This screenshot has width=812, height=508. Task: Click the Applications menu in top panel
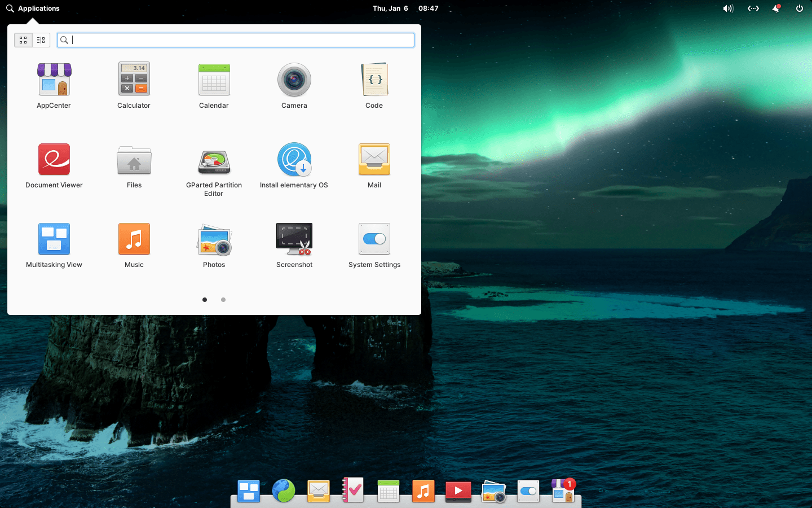coord(33,8)
